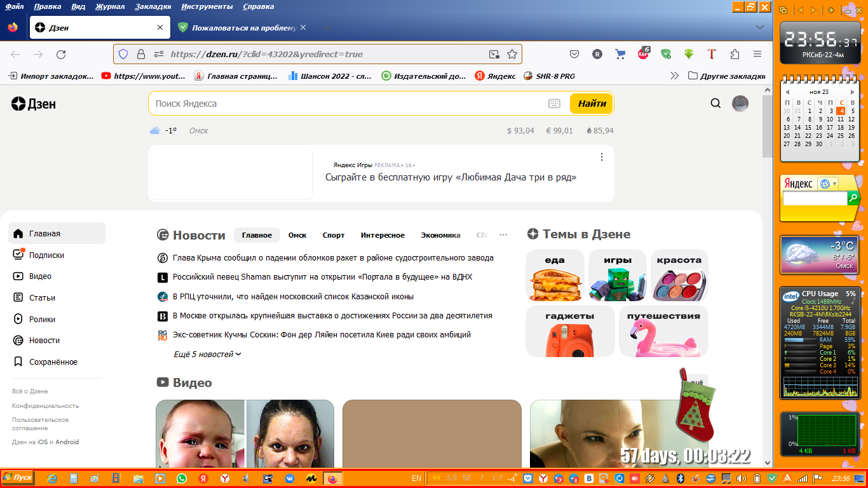Viewport: 868px width, 488px height.
Task: Launch WhatsApp from the taskbar
Action: click(182, 479)
